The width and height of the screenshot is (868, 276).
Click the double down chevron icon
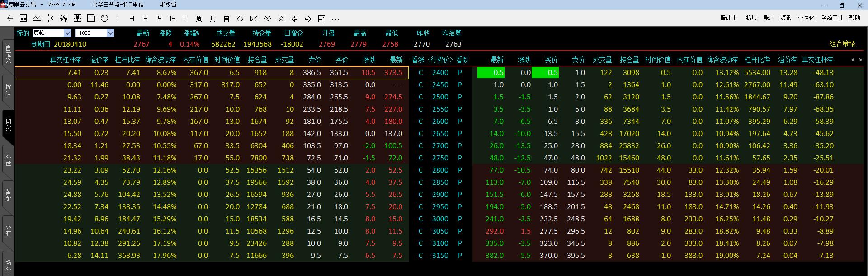point(268,19)
